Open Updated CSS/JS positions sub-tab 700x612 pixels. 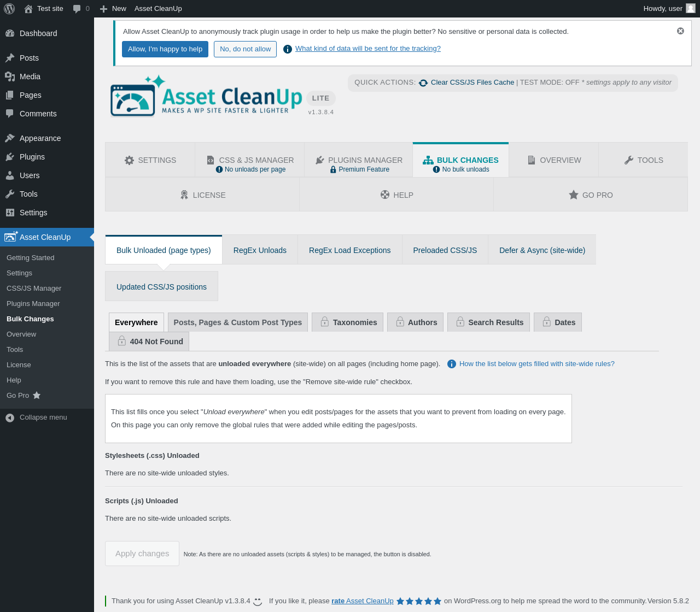click(x=161, y=287)
